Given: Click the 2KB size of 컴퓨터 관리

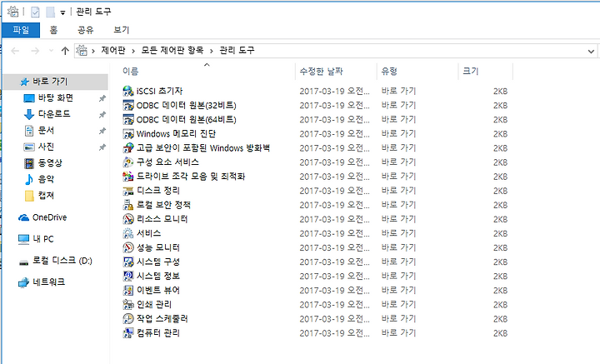Looking at the screenshot, I should [x=500, y=333].
